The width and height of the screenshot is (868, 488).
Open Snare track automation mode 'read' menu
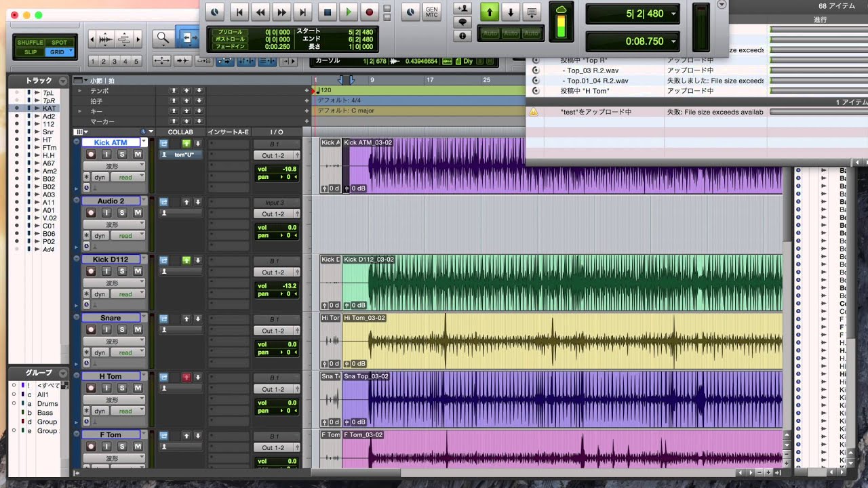[x=127, y=352]
